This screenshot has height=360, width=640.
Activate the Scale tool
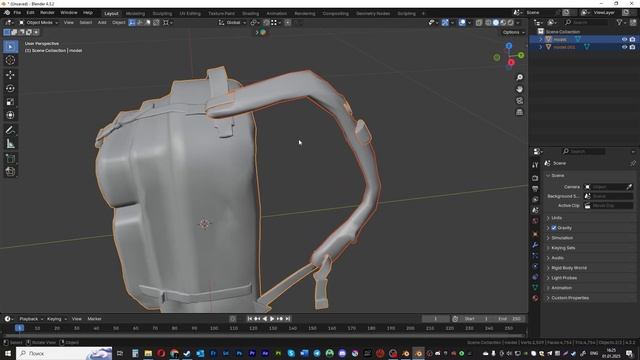10,102
